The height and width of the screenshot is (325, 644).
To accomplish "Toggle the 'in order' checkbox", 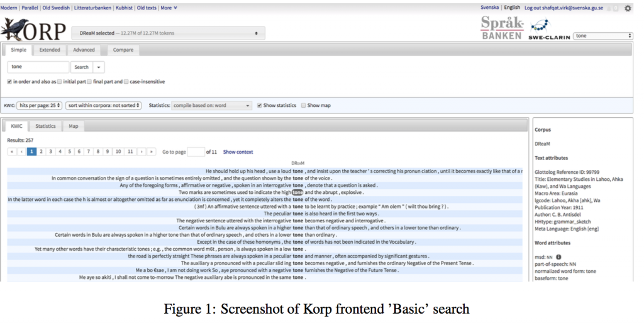I will tap(9, 81).
